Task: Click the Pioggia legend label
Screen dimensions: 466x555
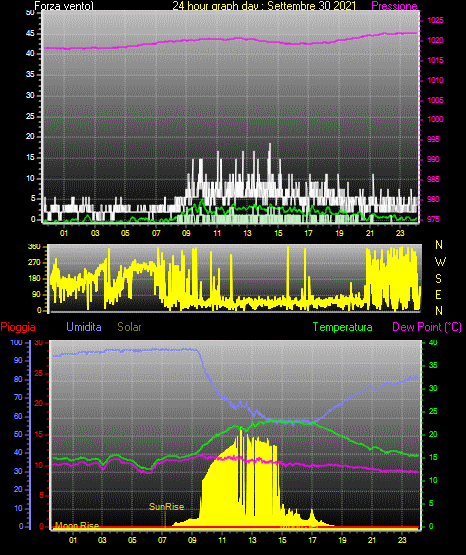Action: pyautogui.click(x=18, y=327)
